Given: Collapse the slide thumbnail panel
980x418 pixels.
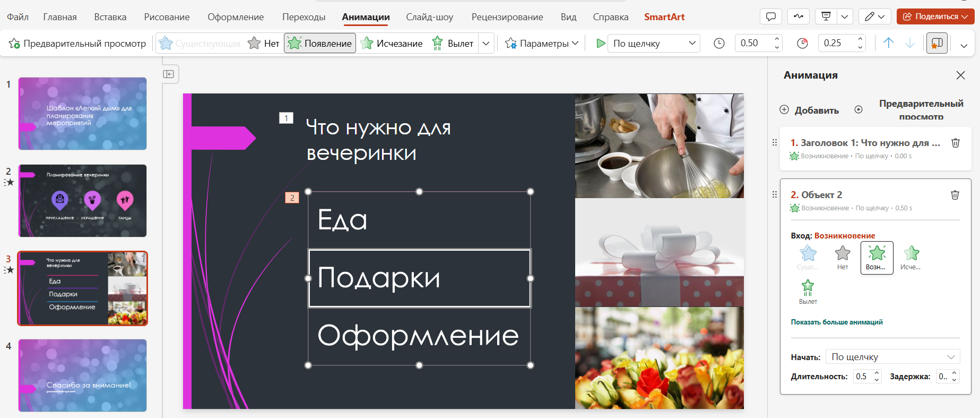Looking at the screenshot, I should [169, 74].
